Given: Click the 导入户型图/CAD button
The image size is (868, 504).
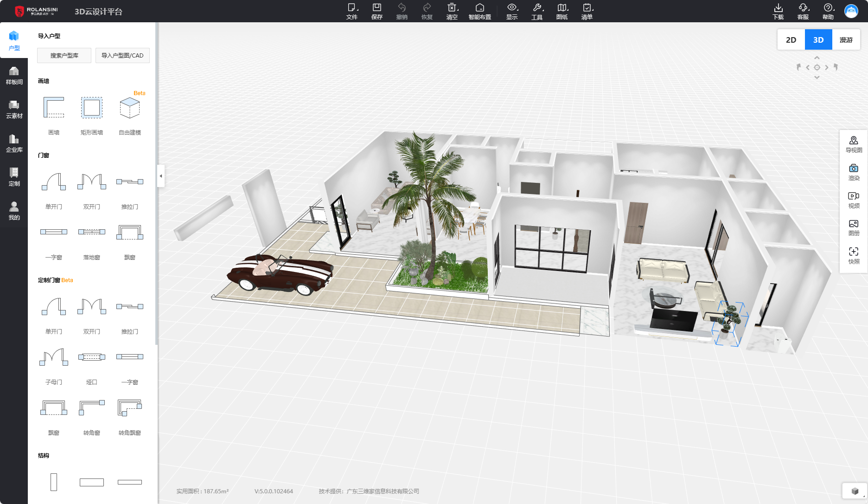Looking at the screenshot, I should (x=122, y=55).
